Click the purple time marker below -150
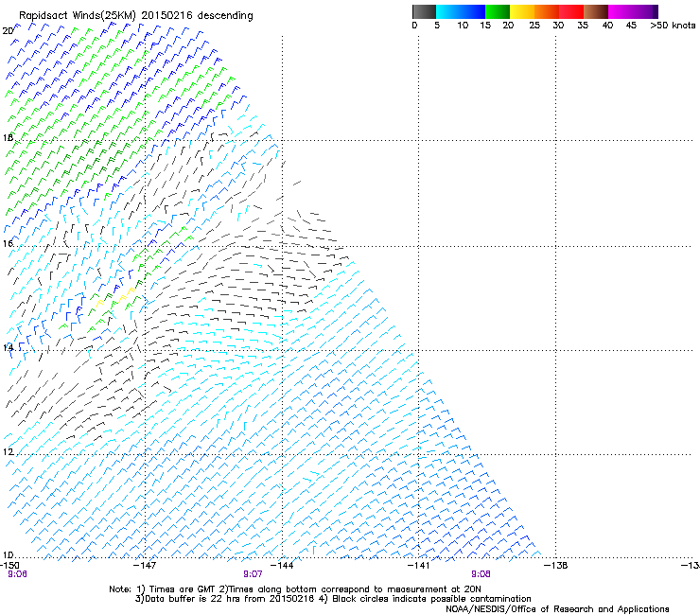 click(17, 574)
